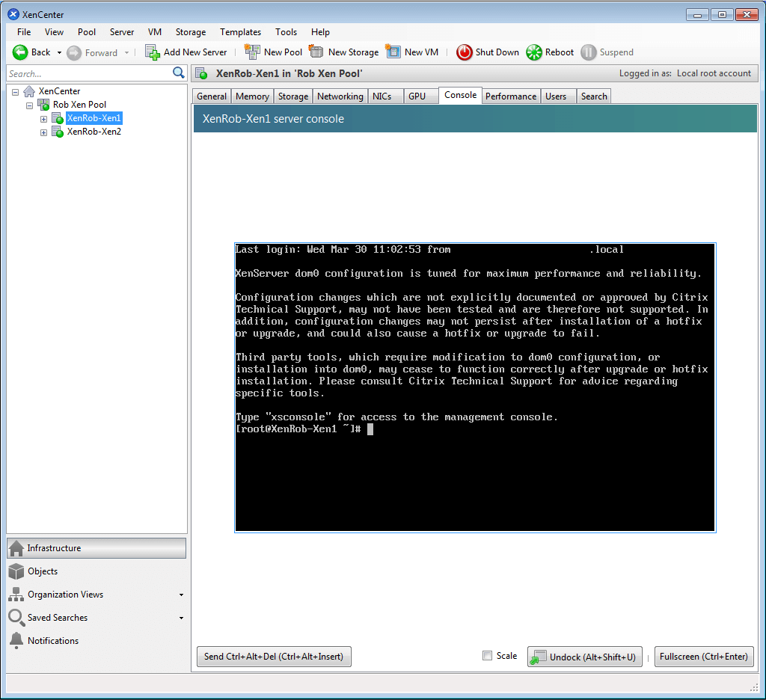The height and width of the screenshot is (700, 766).
Task: Expand the XenRob-Xen2 tree node
Action: [x=43, y=133]
